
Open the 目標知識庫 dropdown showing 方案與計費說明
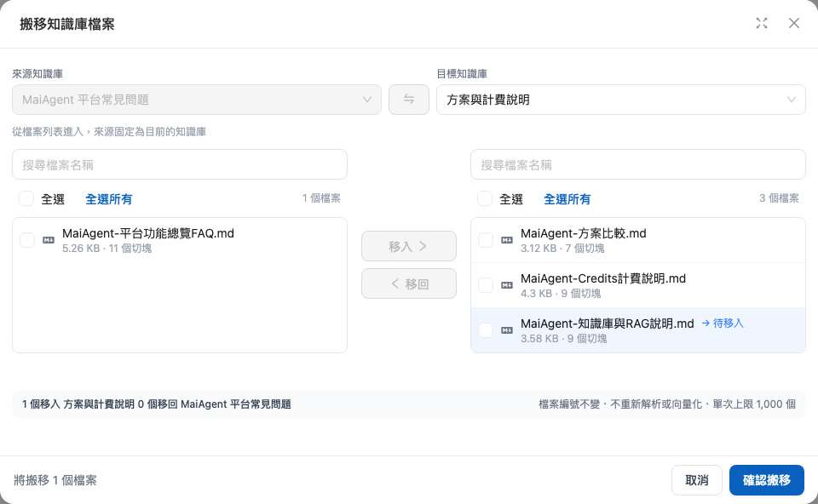pos(621,100)
